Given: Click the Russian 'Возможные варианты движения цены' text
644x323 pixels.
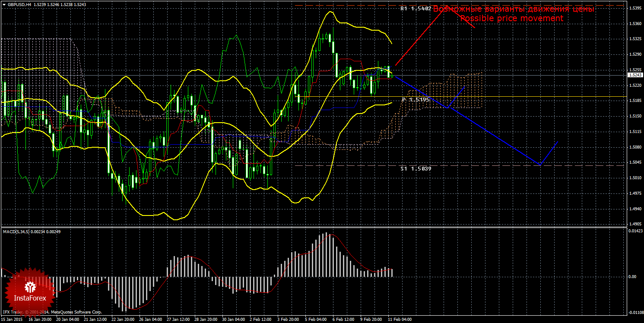Looking at the screenshot, I should (x=513, y=9).
